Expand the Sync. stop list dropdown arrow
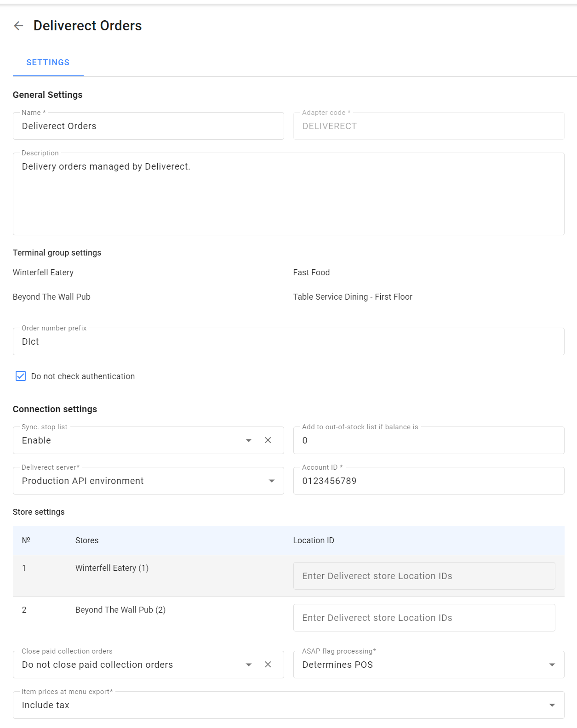This screenshot has width=577, height=728. pyautogui.click(x=249, y=440)
